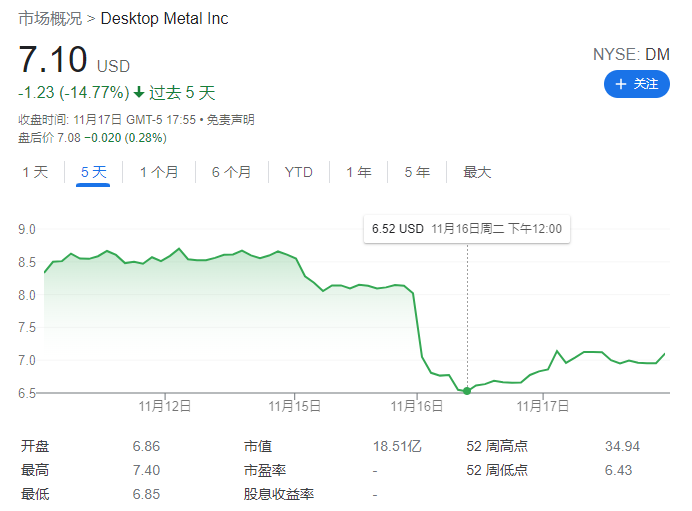Click the 最高 value 7.40

pyautogui.click(x=146, y=470)
